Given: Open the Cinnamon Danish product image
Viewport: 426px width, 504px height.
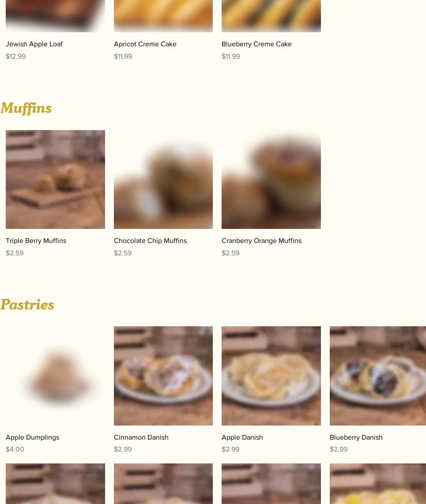Looking at the screenshot, I should [163, 376].
